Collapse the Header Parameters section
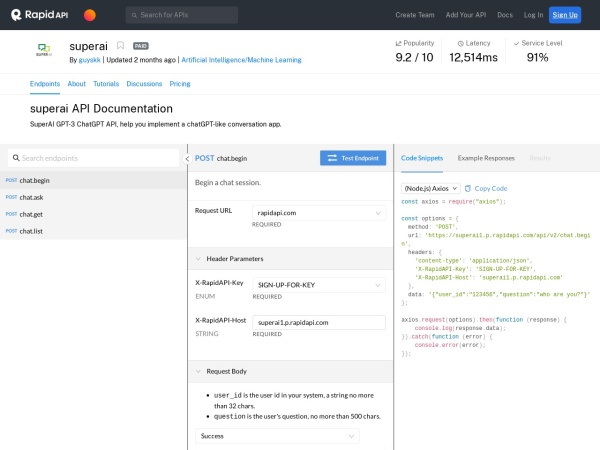 coord(198,259)
